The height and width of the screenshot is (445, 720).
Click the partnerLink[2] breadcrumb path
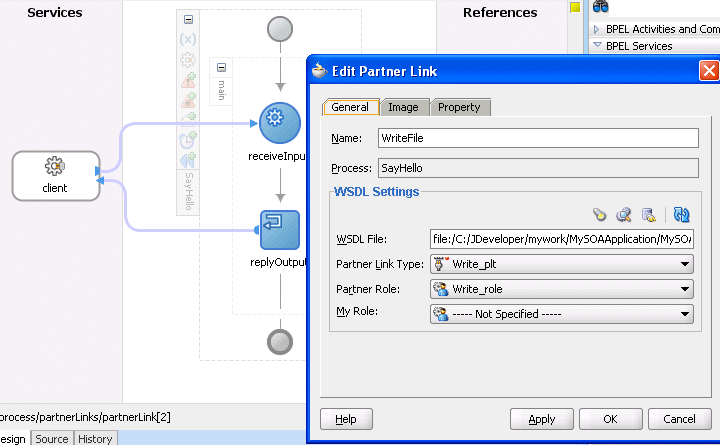tap(85, 417)
